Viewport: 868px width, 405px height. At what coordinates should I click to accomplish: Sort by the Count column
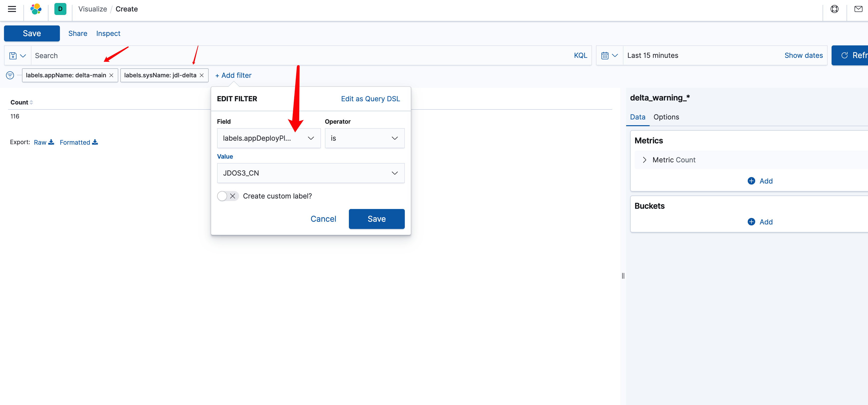pyautogui.click(x=21, y=102)
